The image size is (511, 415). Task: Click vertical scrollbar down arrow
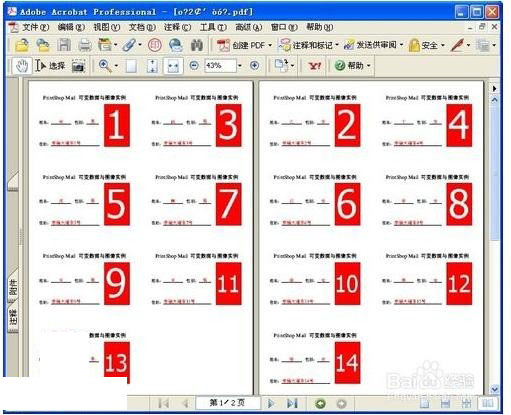pyautogui.click(x=494, y=388)
